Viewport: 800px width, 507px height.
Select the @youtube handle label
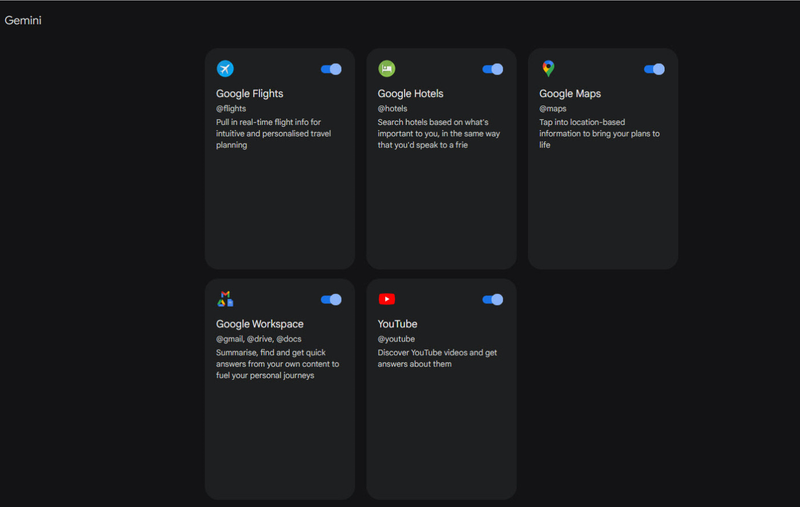(x=396, y=339)
